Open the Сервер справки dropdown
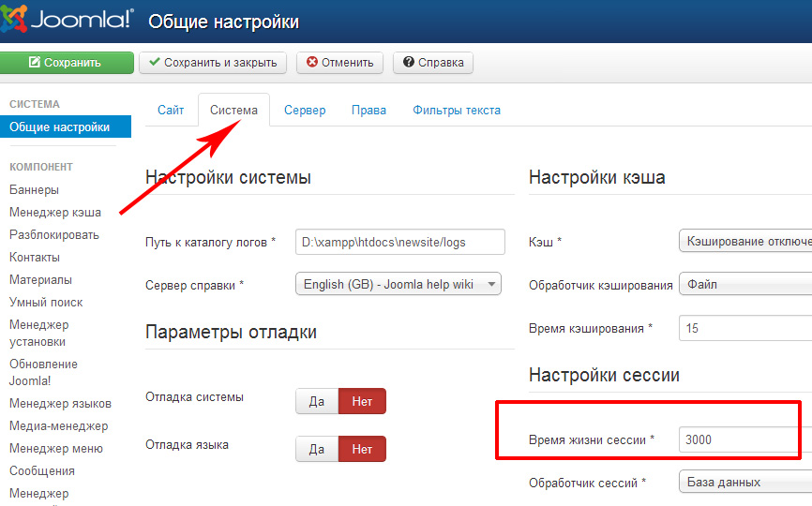The height and width of the screenshot is (506, 812). (x=398, y=285)
